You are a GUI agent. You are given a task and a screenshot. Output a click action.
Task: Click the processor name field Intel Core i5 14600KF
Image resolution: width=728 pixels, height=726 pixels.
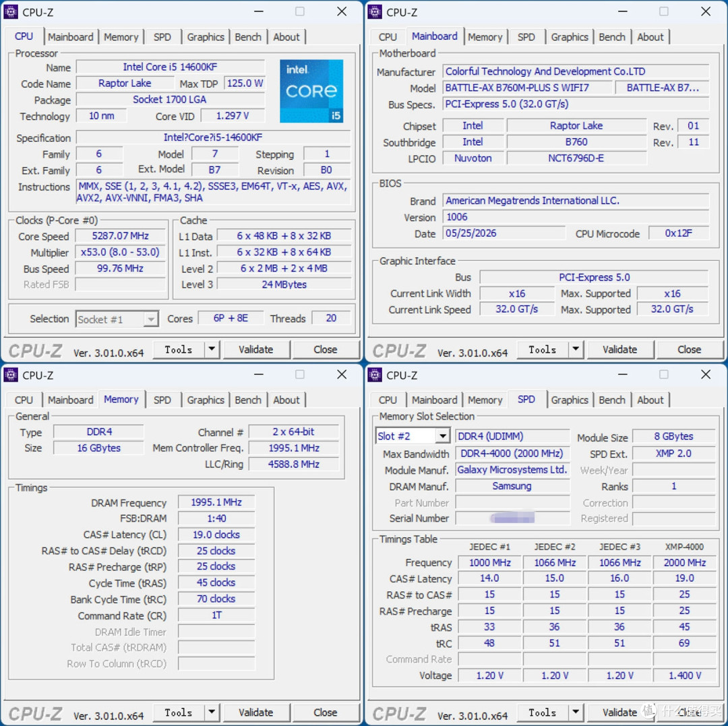click(x=171, y=67)
